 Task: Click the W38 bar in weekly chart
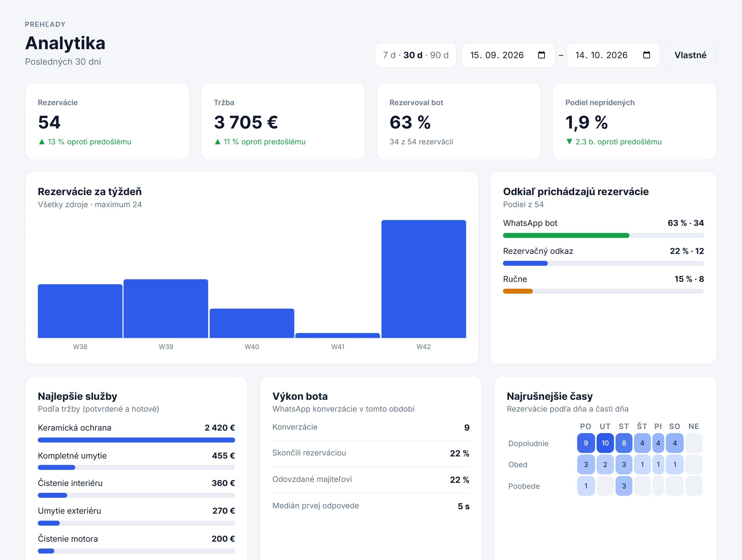[80, 311]
